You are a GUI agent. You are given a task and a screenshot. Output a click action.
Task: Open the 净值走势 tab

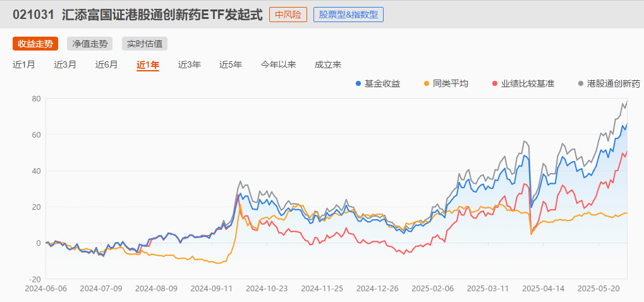point(90,44)
